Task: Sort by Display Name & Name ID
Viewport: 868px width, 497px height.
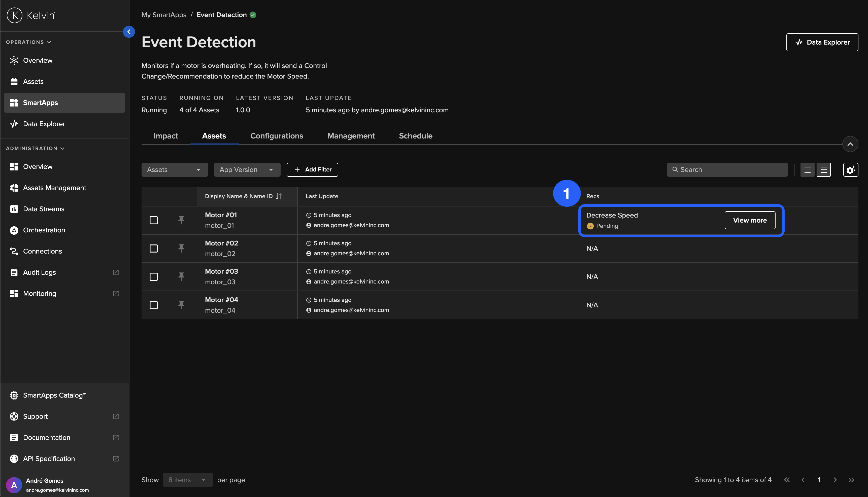Action: tap(279, 196)
